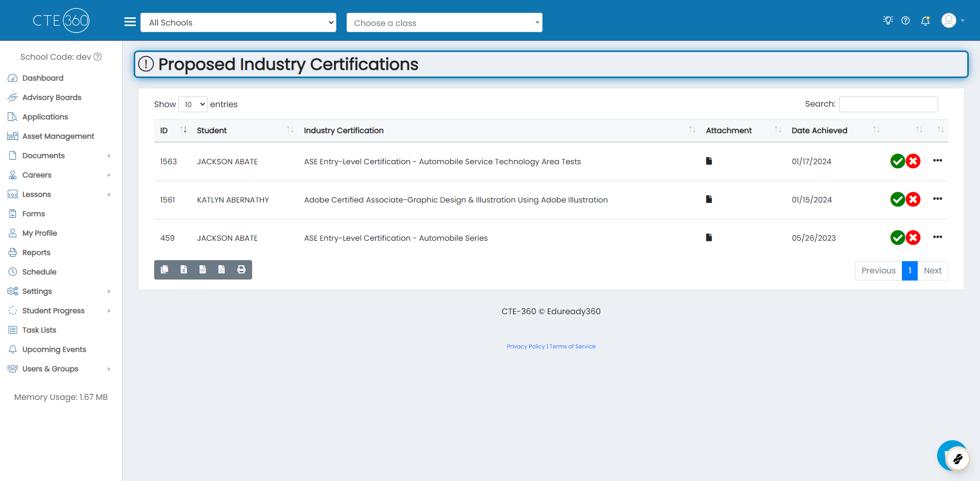Open more options for row 1563
The image size is (980, 481).
[938, 160]
